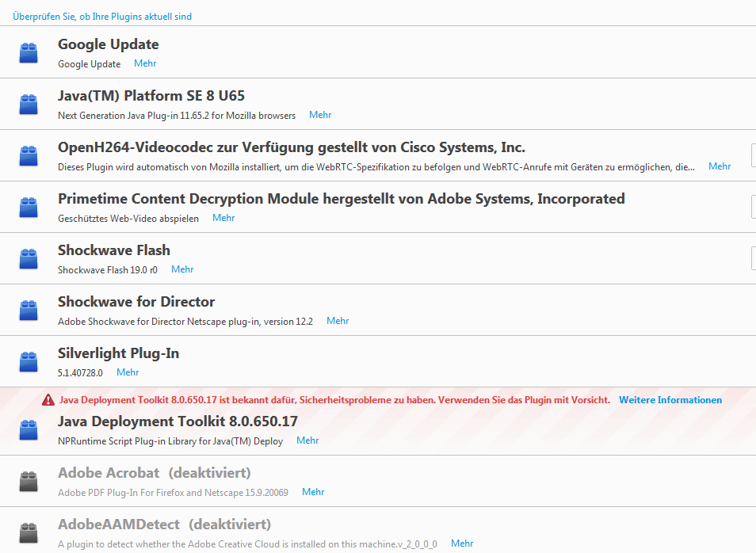Select the Shockwave for Director entry title
Image resolution: width=756 pixels, height=553 pixels.
pyautogui.click(x=136, y=302)
